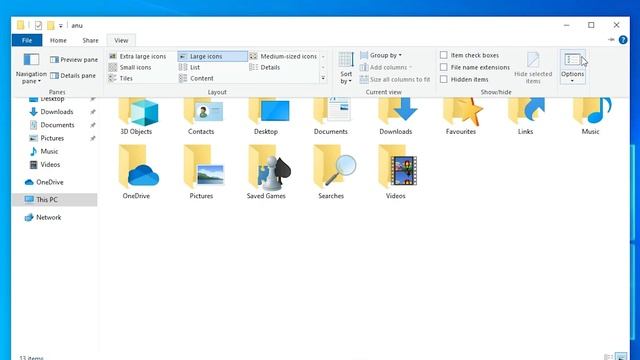Open Documents in navigation pane
This screenshot has width=640, height=360.
pos(57,125)
